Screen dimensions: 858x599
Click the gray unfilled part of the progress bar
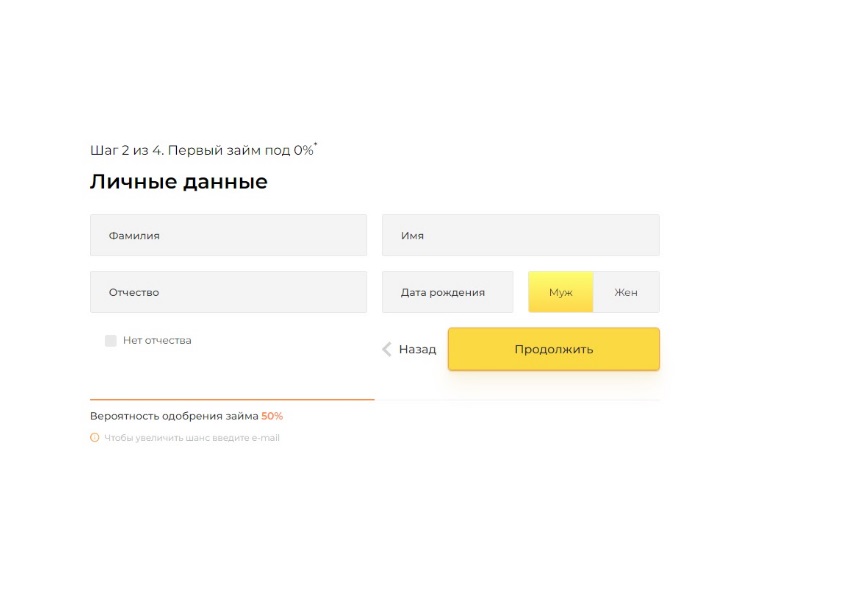tap(517, 400)
